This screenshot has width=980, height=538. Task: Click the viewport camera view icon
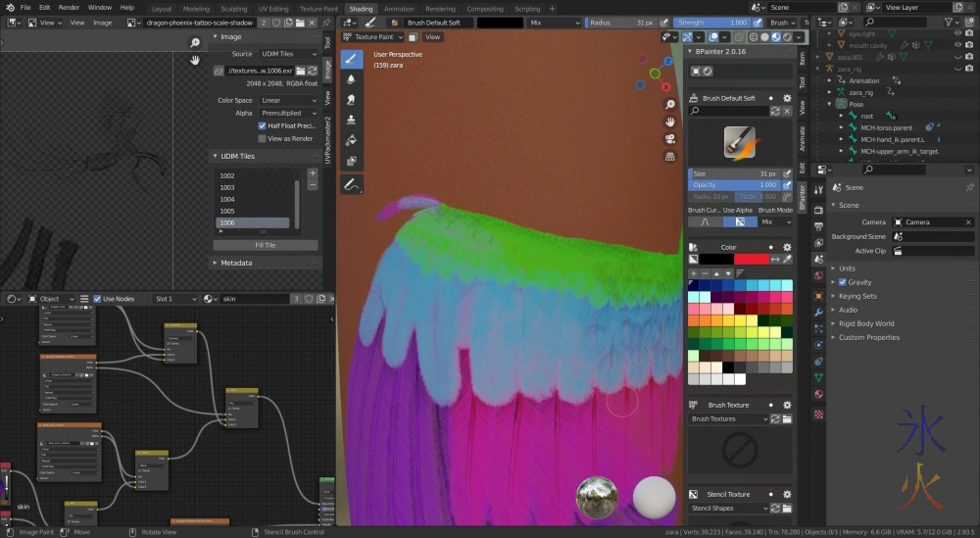click(670, 138)
